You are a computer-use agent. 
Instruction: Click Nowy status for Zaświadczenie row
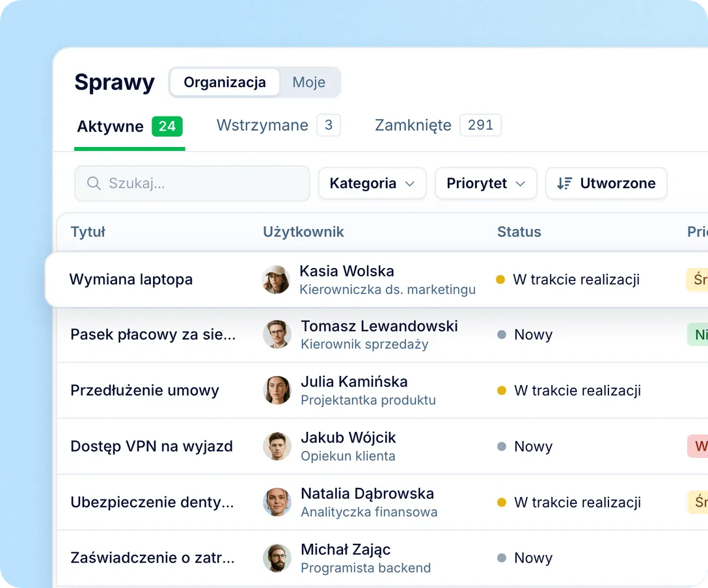(524, 558)
